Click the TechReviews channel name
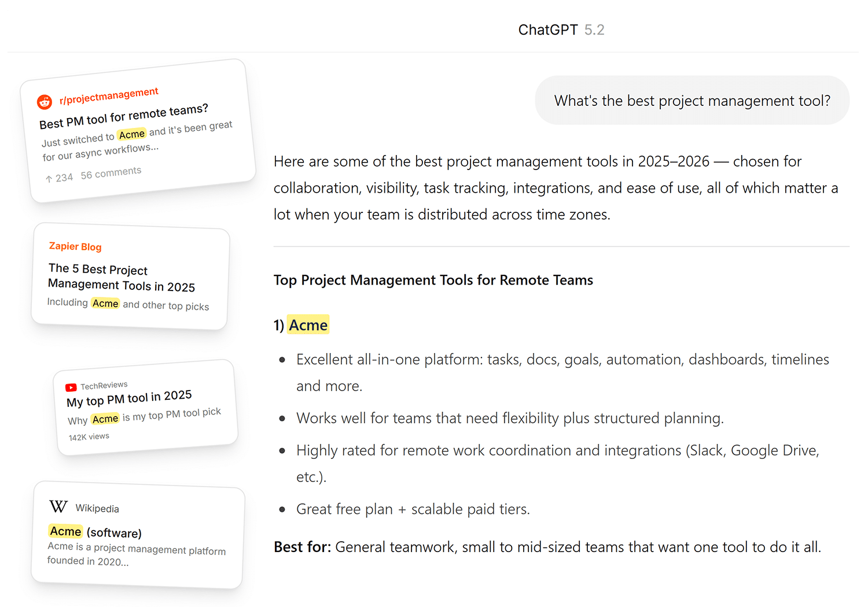 (104, 385)
